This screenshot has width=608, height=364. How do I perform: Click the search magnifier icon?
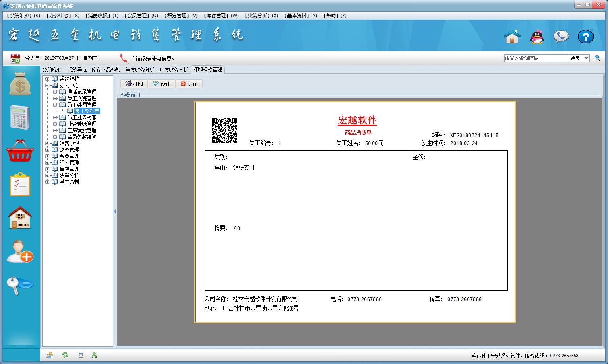pos(598,58)
